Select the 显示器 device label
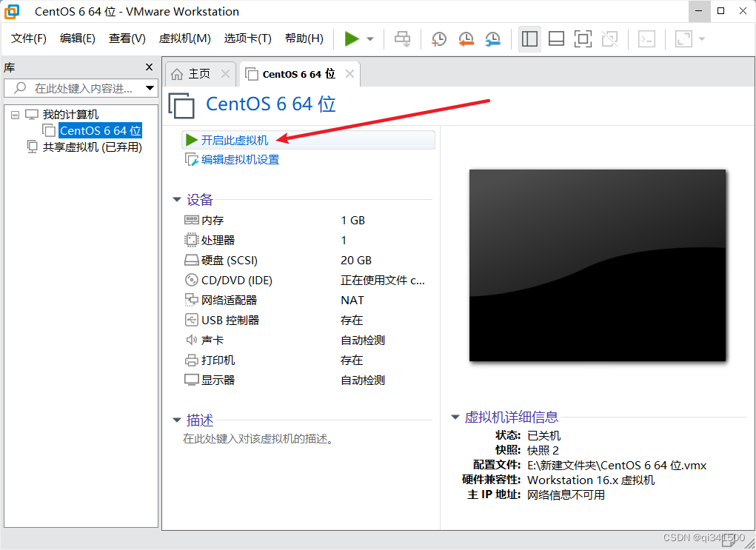The image size is (756, 550). (x=218, y=380)
